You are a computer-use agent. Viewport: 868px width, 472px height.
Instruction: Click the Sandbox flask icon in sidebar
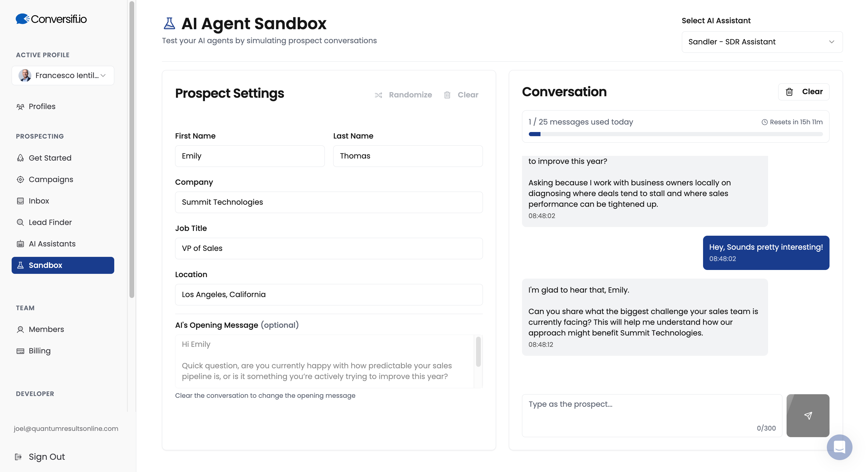click(20, 265)
